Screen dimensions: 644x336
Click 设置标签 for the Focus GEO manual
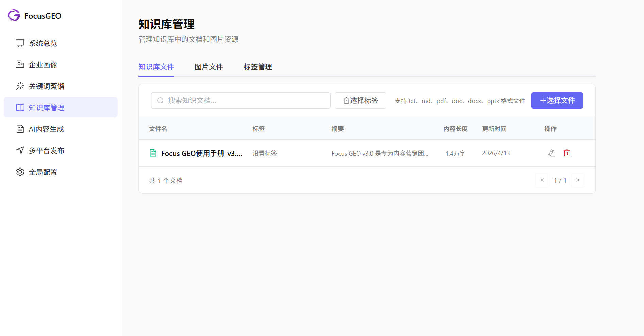tap(265, 153)
